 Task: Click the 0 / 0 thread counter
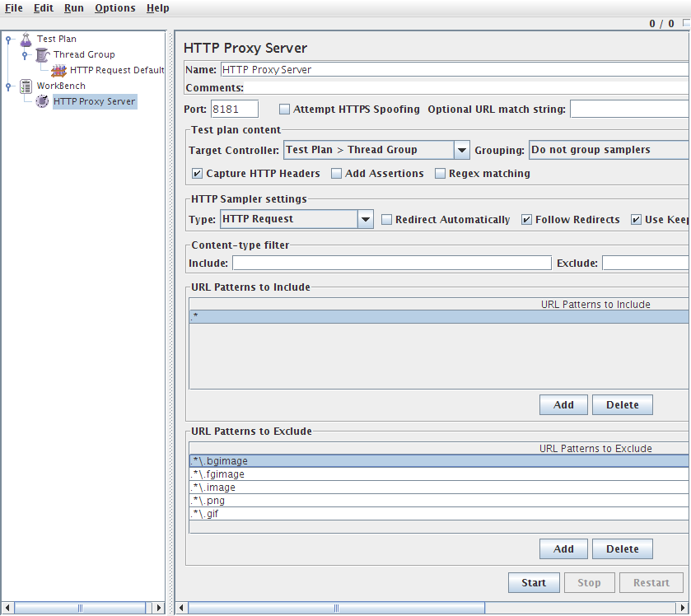pos(661,24)
